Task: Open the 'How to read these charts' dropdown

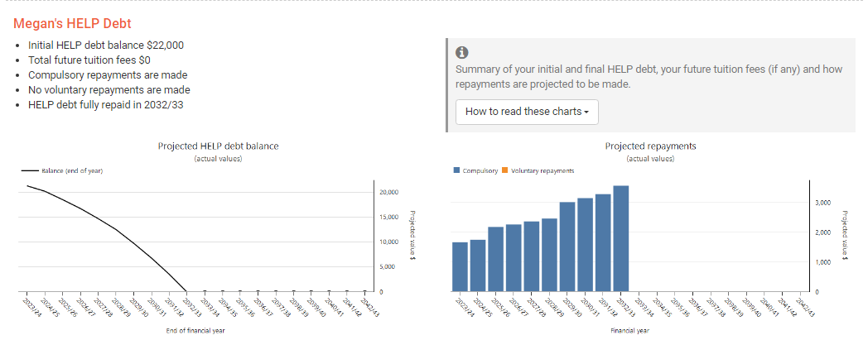Action: pos(527,112)
